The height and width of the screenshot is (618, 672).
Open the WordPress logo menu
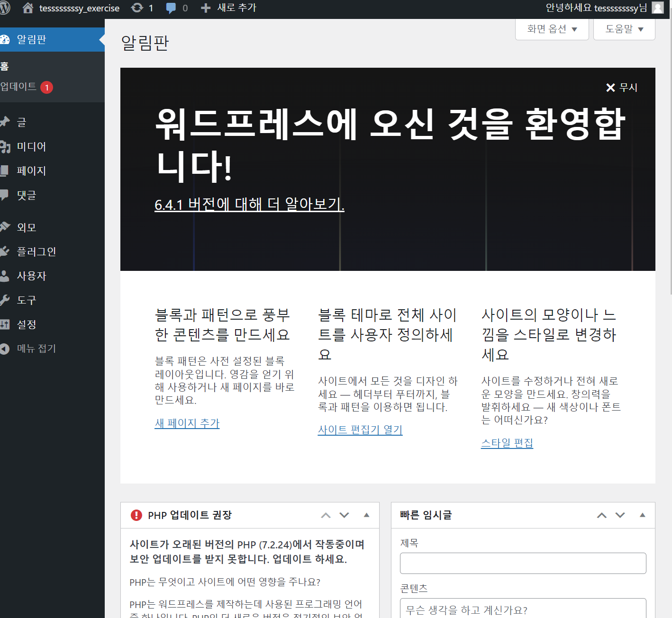click(x=4, y=8)
